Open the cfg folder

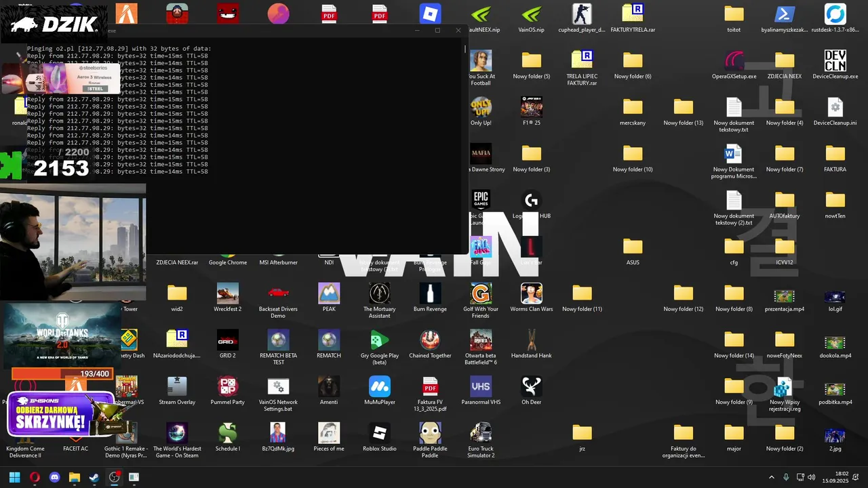pos(734,251)
